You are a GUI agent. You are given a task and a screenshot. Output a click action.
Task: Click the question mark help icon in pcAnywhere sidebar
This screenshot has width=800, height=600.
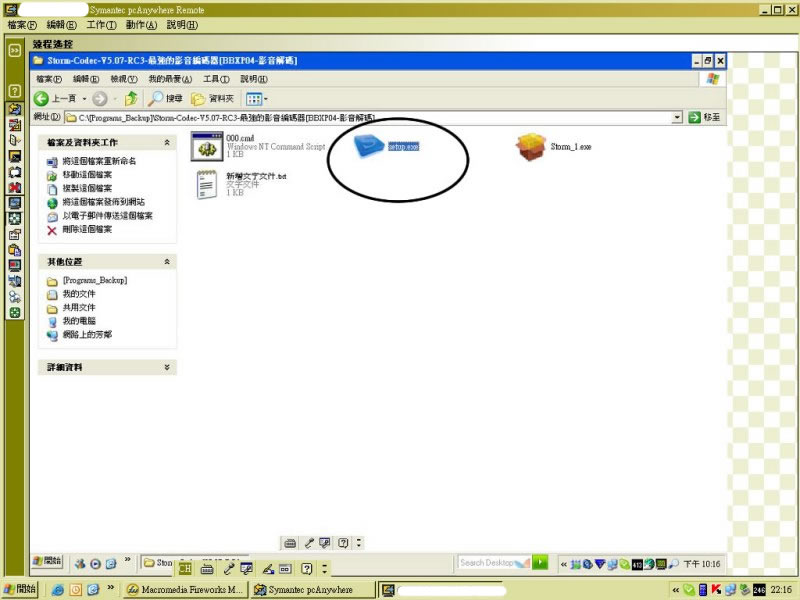(x=15, y=91)
